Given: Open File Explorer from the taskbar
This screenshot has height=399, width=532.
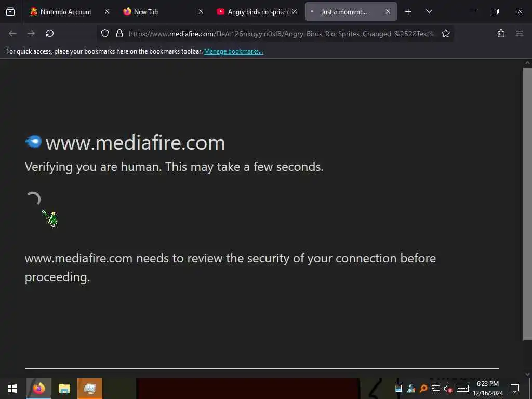Looking at the screenshot, I should 64,389.
